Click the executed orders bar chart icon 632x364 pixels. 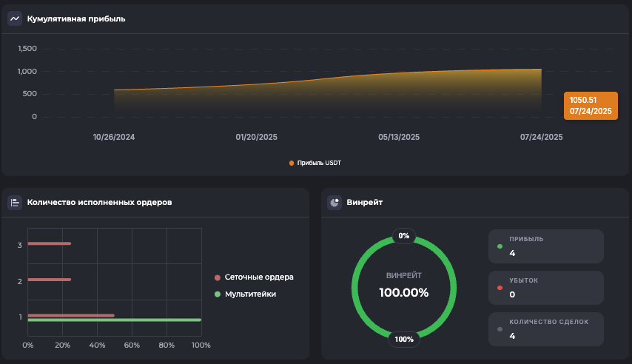coord(15,202)
